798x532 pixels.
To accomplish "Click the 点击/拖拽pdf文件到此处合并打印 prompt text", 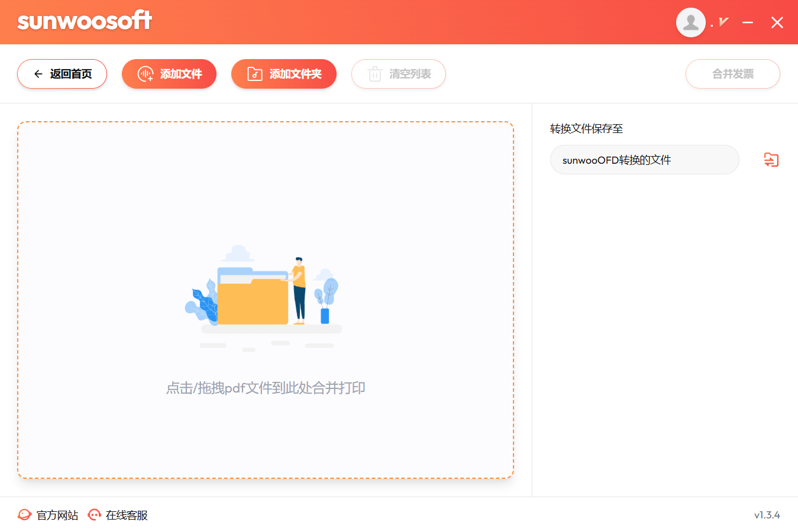I will point(266,388).
